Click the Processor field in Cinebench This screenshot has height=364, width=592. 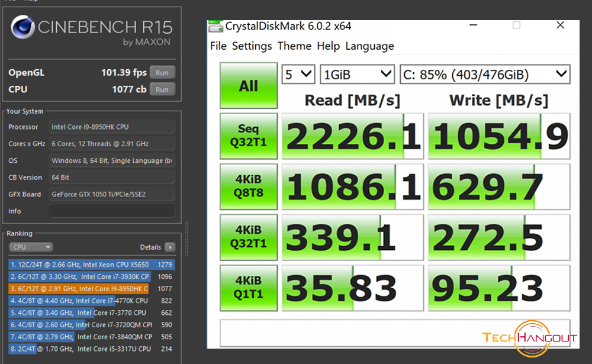tap(112, 127)
